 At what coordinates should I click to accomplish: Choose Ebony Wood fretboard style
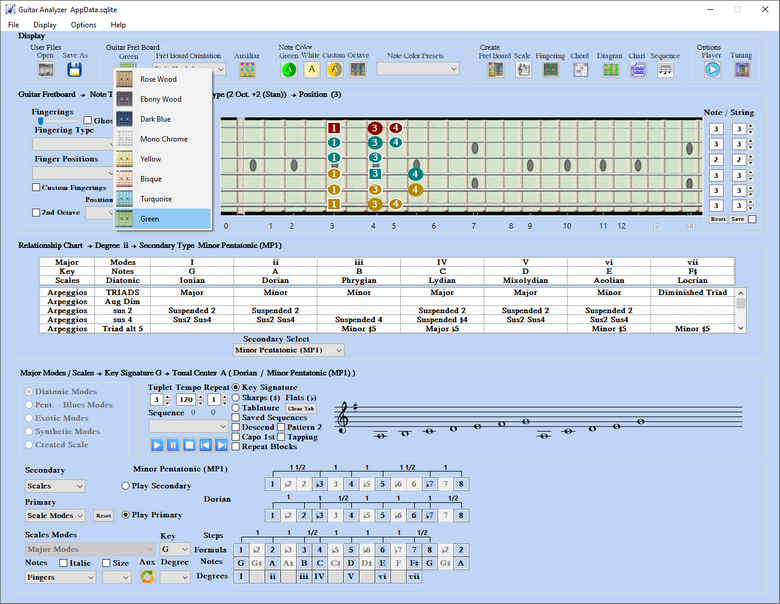point(163,99)
